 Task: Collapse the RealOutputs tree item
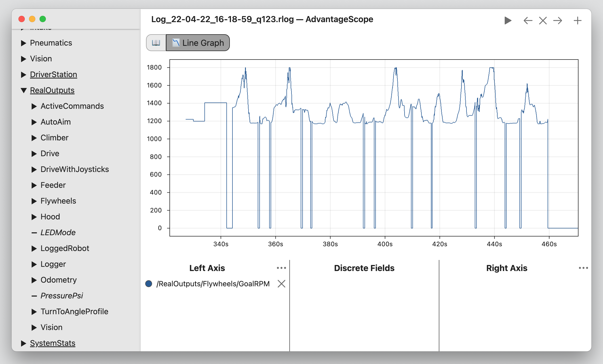click(24, 90)
